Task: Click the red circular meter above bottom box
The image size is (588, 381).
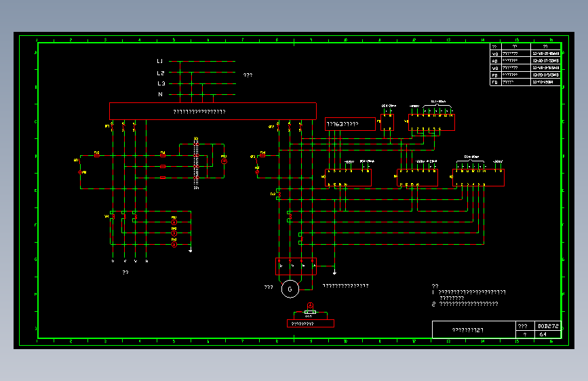Action: click(x=310, y=305)
